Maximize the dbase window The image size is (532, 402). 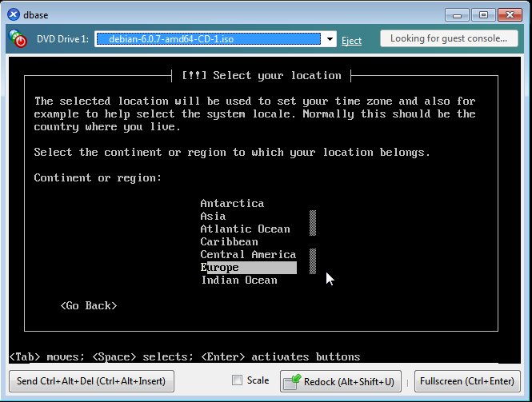[x=483, y=15]
